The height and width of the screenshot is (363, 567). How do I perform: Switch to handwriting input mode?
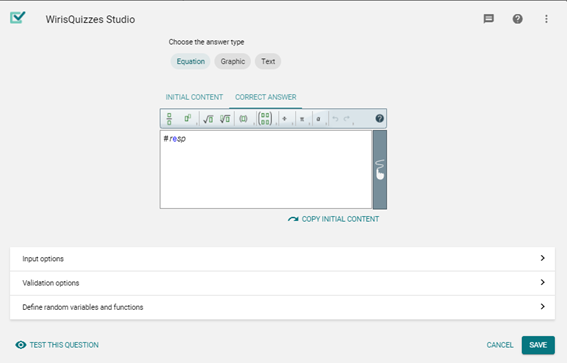pyautogui.click(x=380, y=170)
